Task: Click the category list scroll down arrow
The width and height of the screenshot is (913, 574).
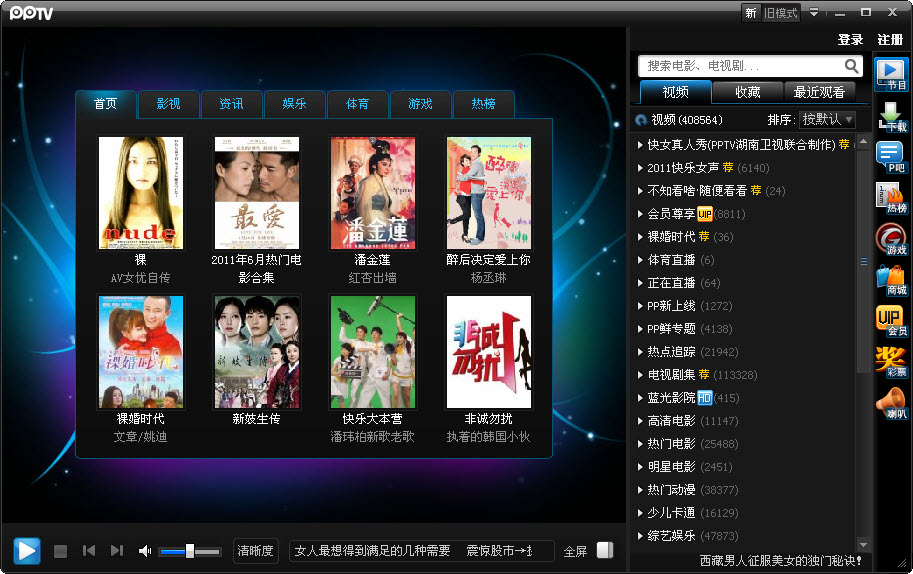Action: tap(864, 544)
